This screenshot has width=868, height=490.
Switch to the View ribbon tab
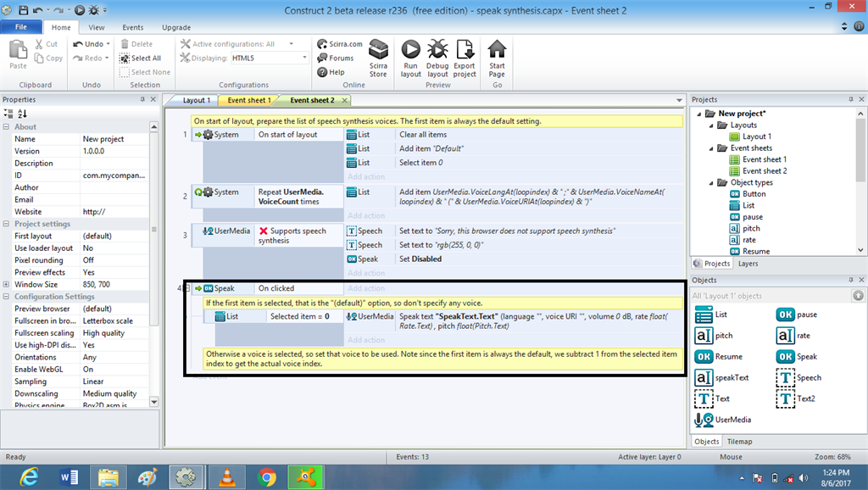[97, 27]
